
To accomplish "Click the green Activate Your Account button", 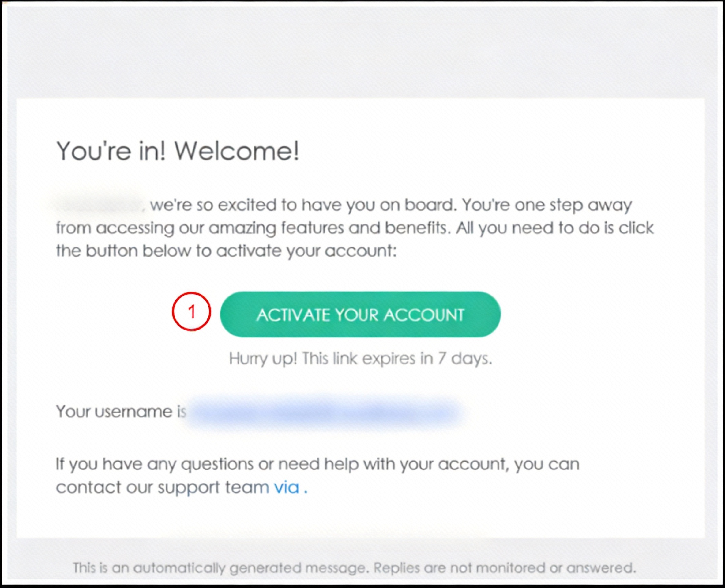I will click(x=360, y=314).
